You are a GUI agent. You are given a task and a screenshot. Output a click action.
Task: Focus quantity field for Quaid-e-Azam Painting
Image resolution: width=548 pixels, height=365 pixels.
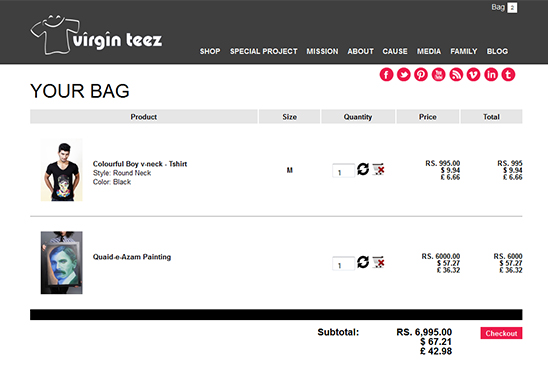(344, 264)
